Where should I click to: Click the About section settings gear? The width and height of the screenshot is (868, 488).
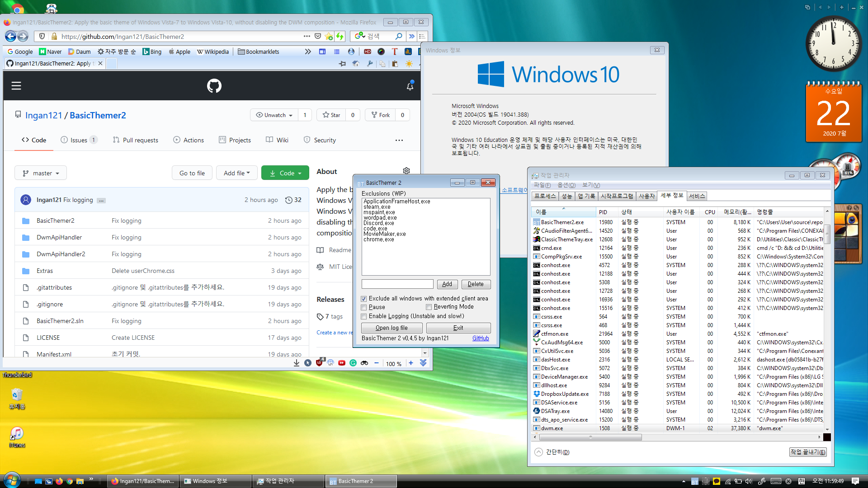(406, 171)
